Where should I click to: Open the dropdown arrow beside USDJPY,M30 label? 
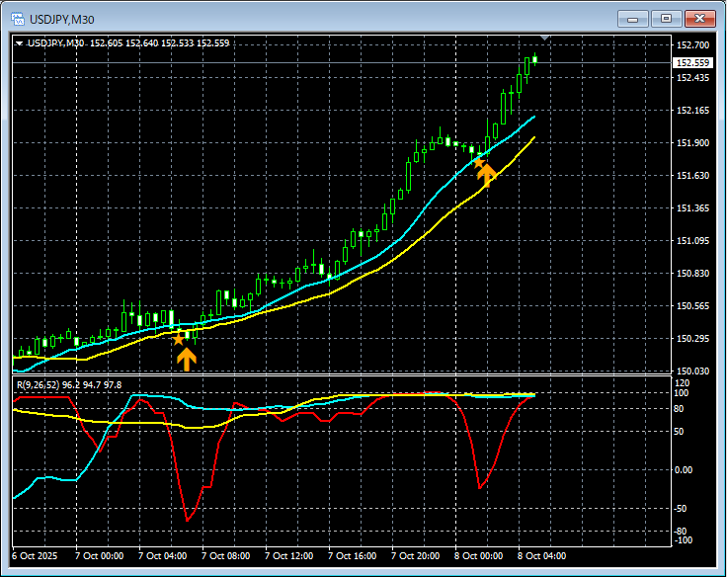coord(19,43)
